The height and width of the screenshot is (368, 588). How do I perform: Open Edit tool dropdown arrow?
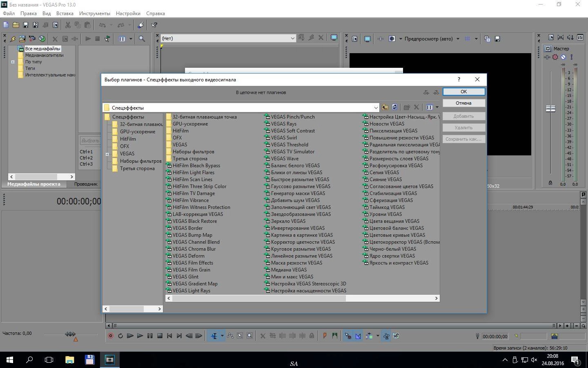222,336
